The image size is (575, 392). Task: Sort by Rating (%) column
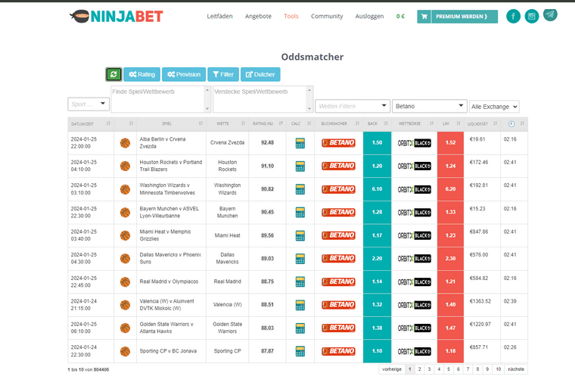click(x=267, y=124)
